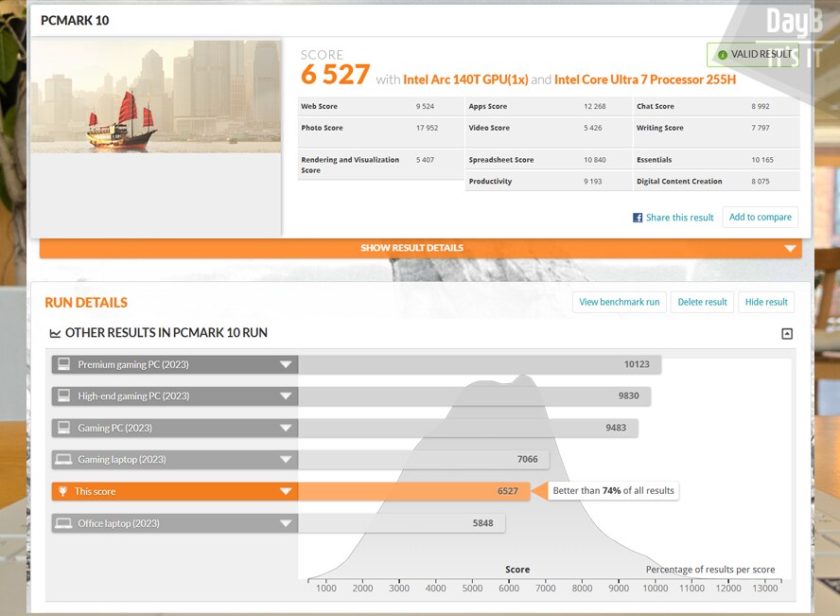Screen dimensions: 840x616
Task: Expand the Show Result Details bar
Action: click(790, 249)
